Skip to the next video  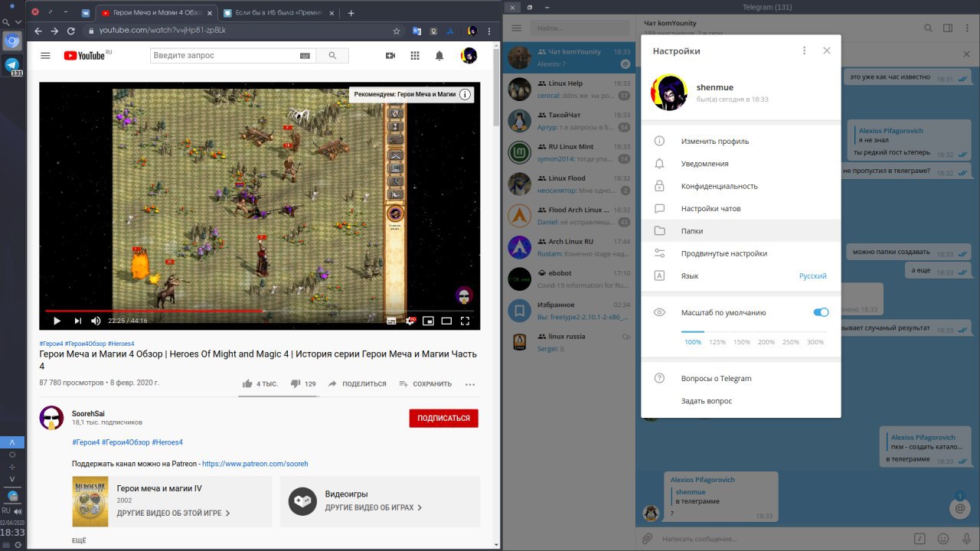coord(77,321)
